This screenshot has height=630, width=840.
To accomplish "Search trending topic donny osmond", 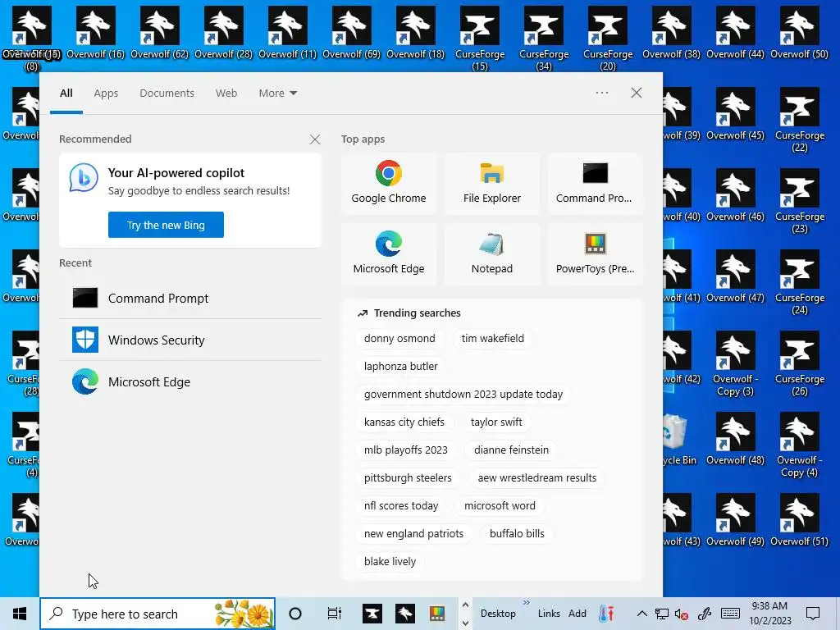I will (399, 339).
